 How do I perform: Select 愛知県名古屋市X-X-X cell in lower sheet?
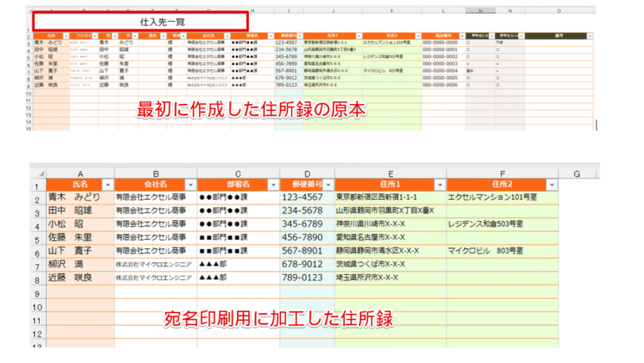click(x=390, y=237)
